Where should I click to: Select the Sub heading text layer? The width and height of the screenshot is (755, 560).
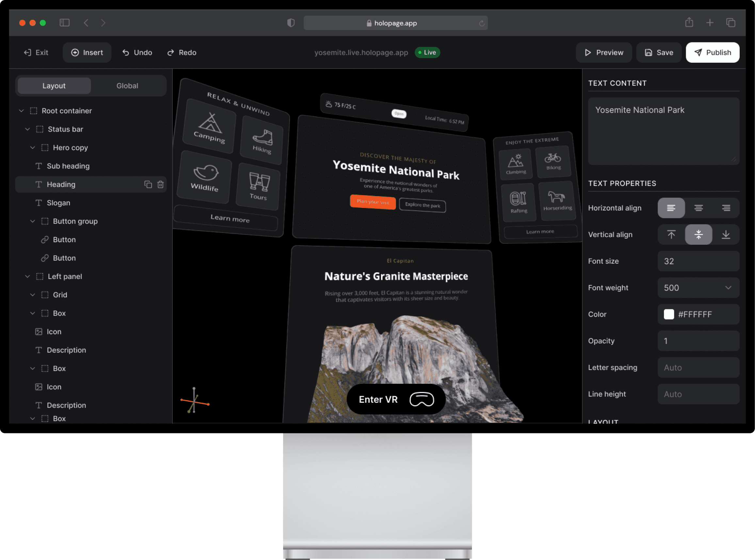pos(91,166)
